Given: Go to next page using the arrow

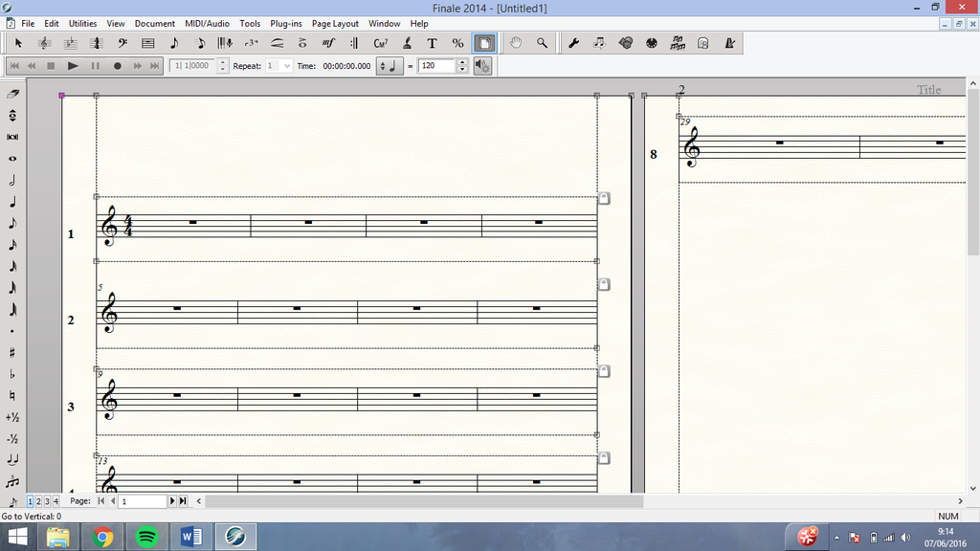Looking at the screenshot, I should click(172, 501).
